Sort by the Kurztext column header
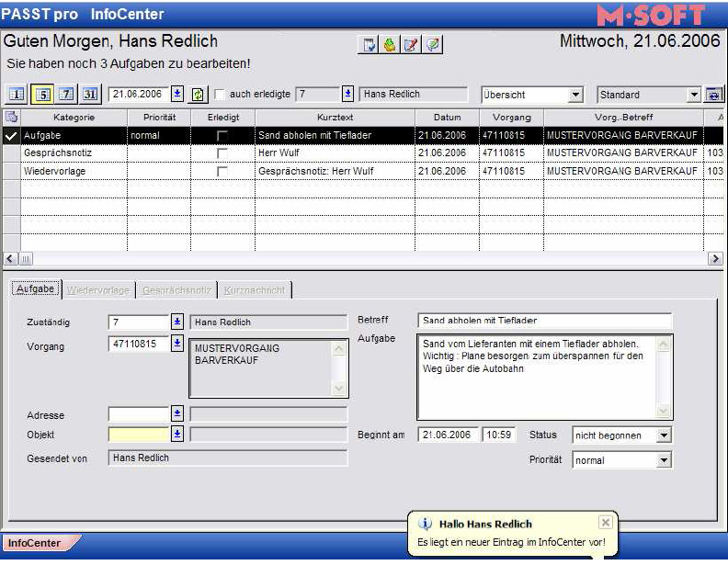 pyautogui.click(x=336, y=118)
